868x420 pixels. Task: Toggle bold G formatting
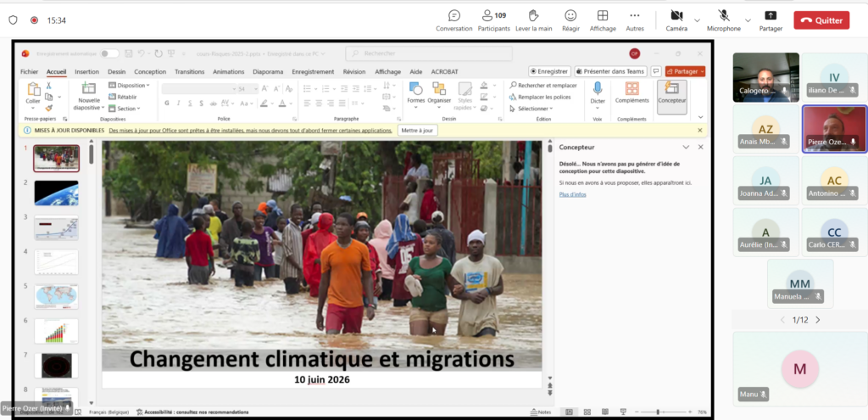167,103
